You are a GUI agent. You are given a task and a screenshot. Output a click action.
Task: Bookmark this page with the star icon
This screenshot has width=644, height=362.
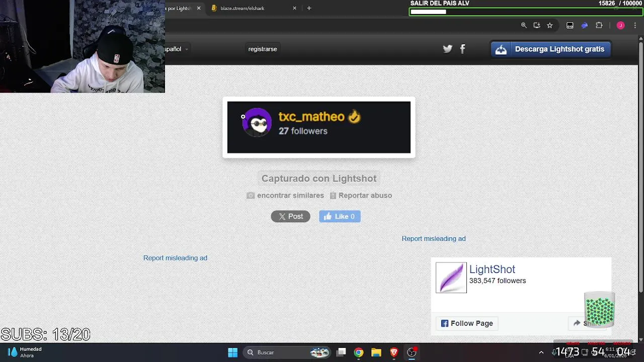(x=550, y=25)
